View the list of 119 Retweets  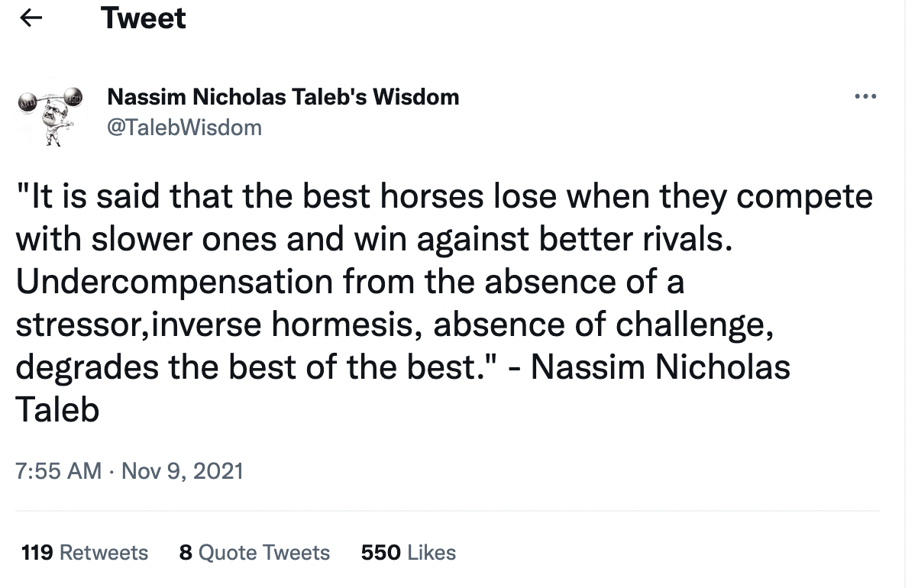click(85, 552)
